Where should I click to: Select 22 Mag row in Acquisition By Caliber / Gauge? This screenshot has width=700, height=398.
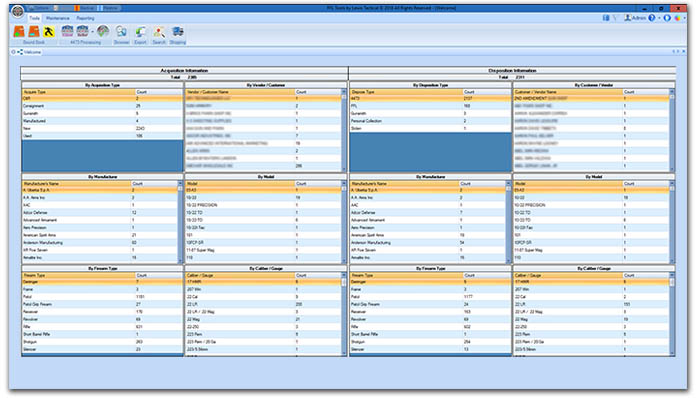coord(263,319)
